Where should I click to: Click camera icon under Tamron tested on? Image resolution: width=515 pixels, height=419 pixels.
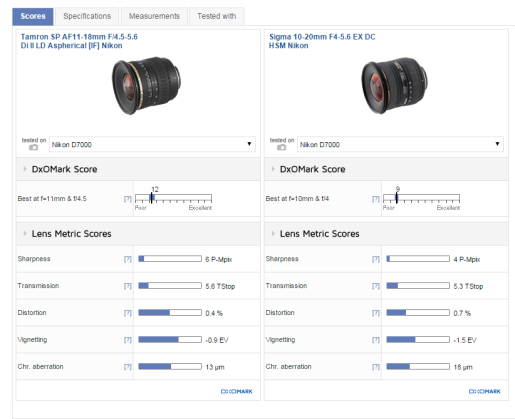pyautogui.click(x=33, y=147)
